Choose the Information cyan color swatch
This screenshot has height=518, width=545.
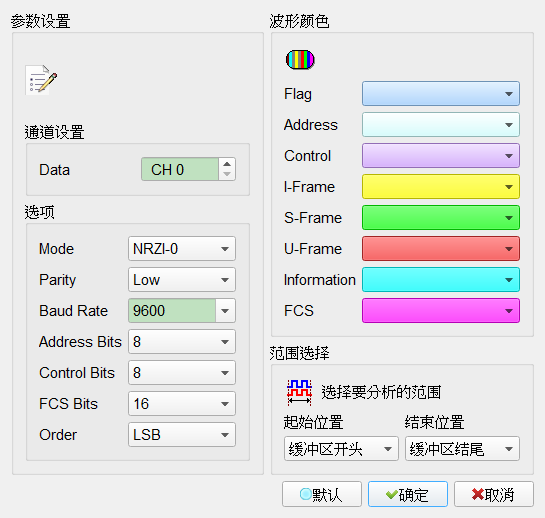441,279
